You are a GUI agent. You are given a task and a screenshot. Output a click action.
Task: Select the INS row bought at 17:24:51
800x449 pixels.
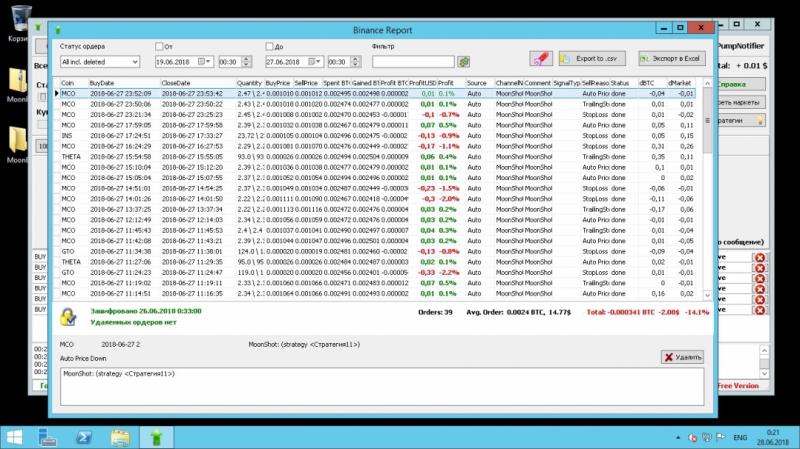pos(377,136)
